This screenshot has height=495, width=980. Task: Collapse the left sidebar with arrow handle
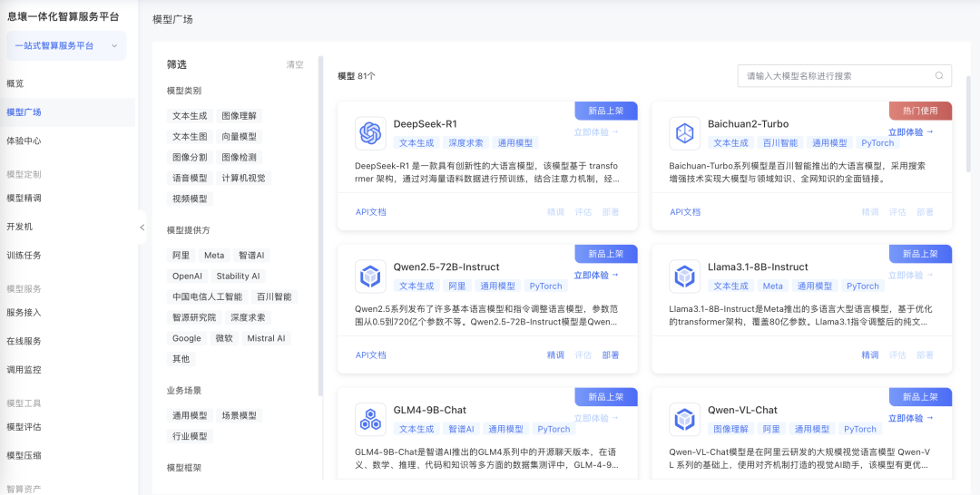[142, 228]
